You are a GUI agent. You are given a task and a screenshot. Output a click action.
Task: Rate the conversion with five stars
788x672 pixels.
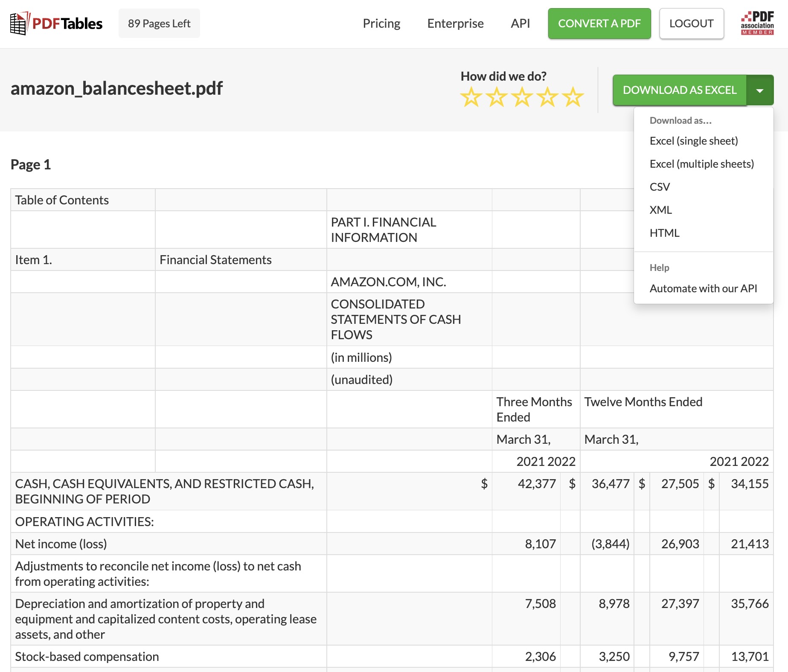(x=573, y=97)
